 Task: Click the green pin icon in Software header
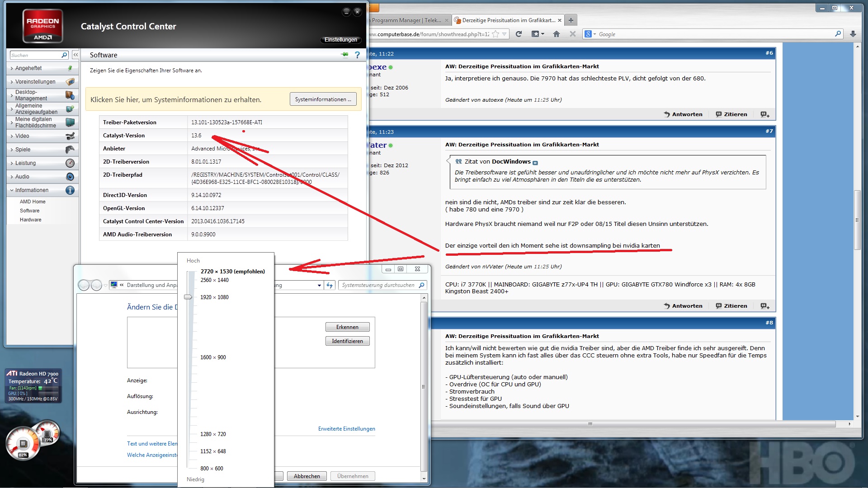tap(345, 55)
